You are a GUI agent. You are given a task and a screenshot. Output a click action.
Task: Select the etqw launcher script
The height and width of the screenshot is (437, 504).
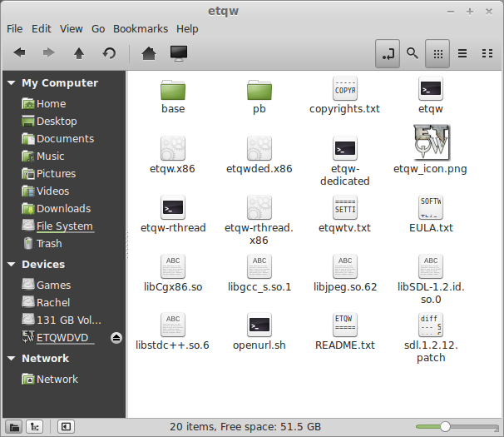(x=430, y=96)
